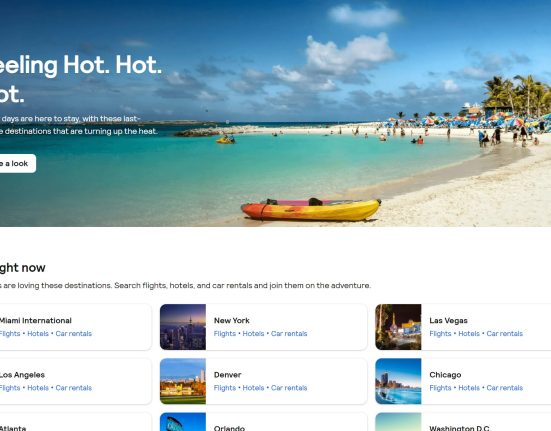Open the Denver thumbnail image
The height and width of the screenshot is (431, 551).
pos(183,381)
